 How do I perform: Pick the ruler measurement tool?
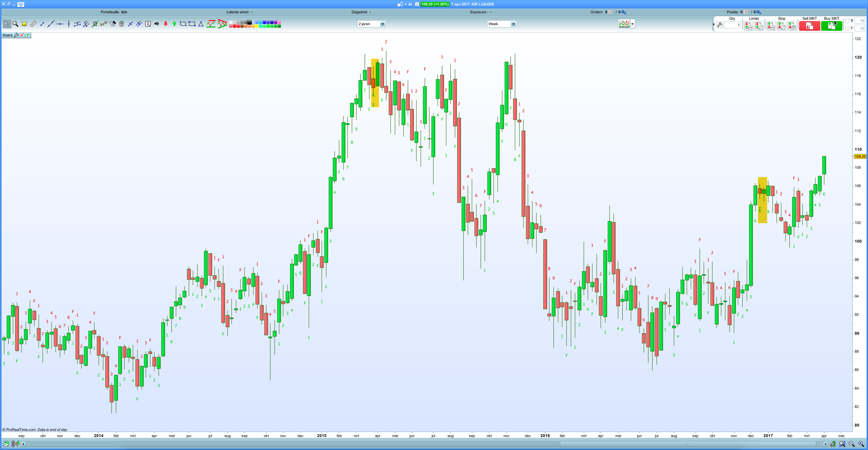33,24
